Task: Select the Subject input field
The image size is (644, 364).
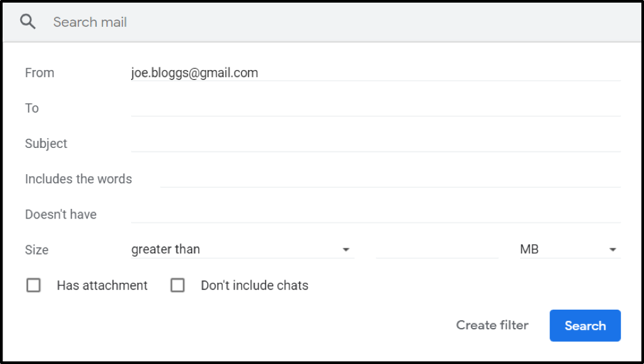Action: 375,143
